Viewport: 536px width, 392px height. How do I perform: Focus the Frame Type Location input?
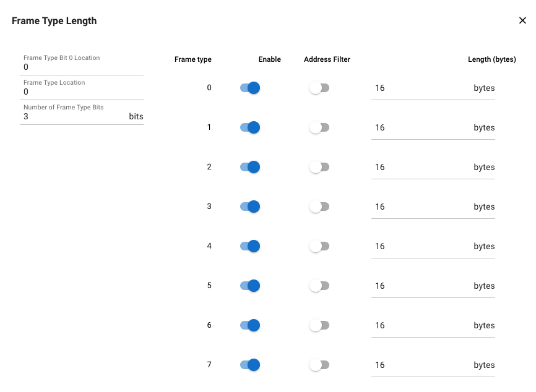(81, 92)
